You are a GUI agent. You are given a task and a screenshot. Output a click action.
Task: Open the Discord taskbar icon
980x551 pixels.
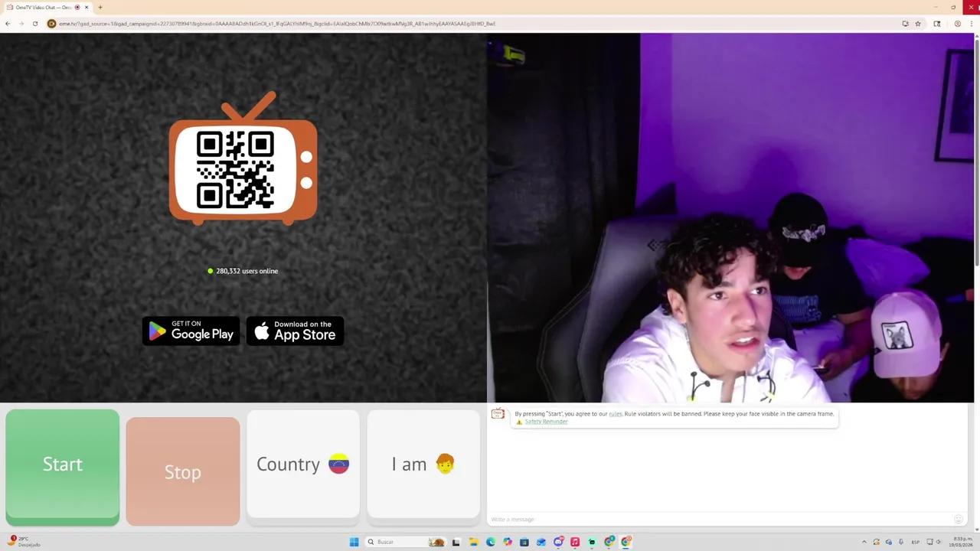(x=558, y=542)
